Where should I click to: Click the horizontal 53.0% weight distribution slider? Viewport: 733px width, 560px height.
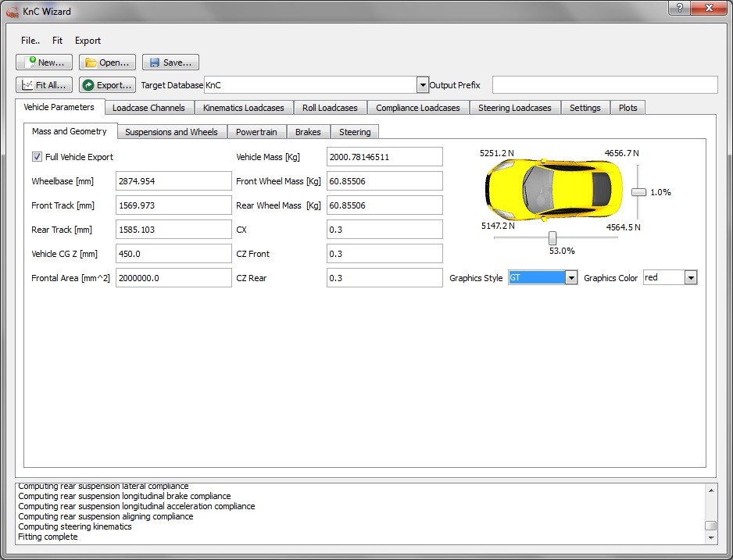(552, 237)
